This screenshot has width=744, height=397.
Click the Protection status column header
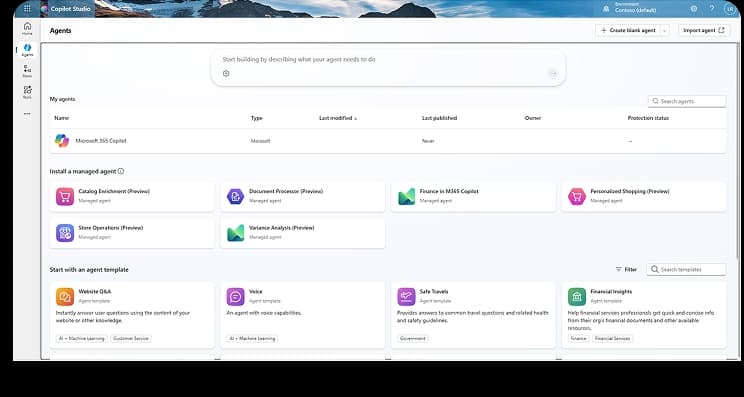click(648, 118)
